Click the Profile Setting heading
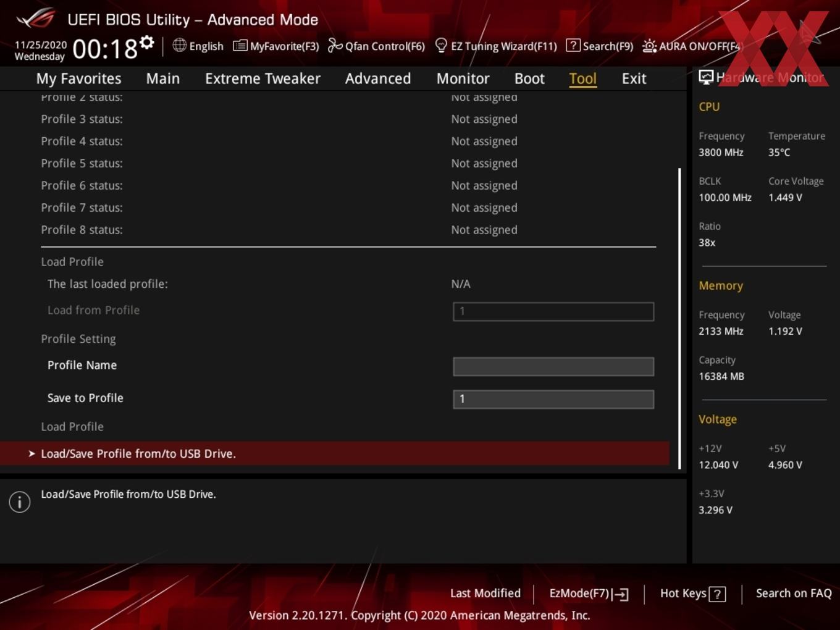The image size is (840, 630). pyautogui.click(x=78, y=339)
